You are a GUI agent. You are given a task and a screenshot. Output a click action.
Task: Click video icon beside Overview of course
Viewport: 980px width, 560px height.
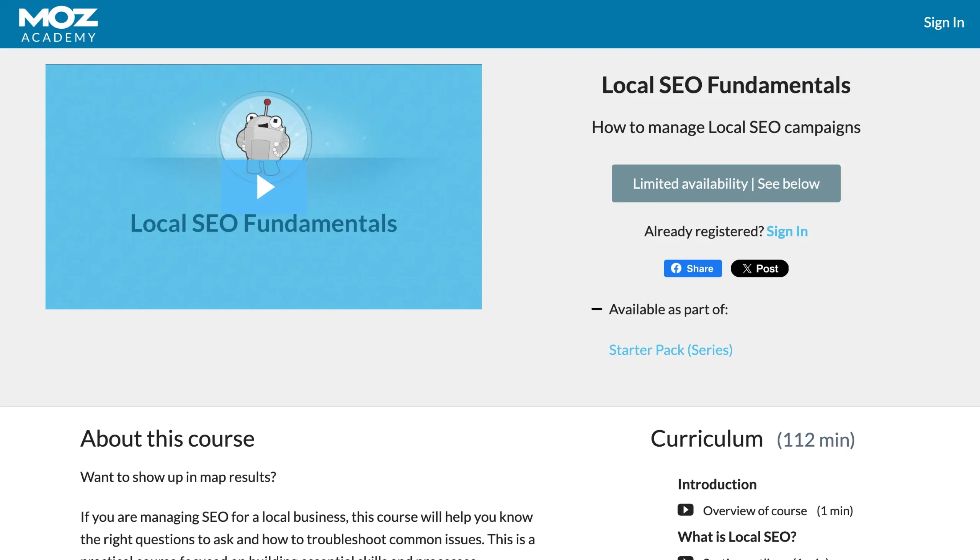point(685,510)
